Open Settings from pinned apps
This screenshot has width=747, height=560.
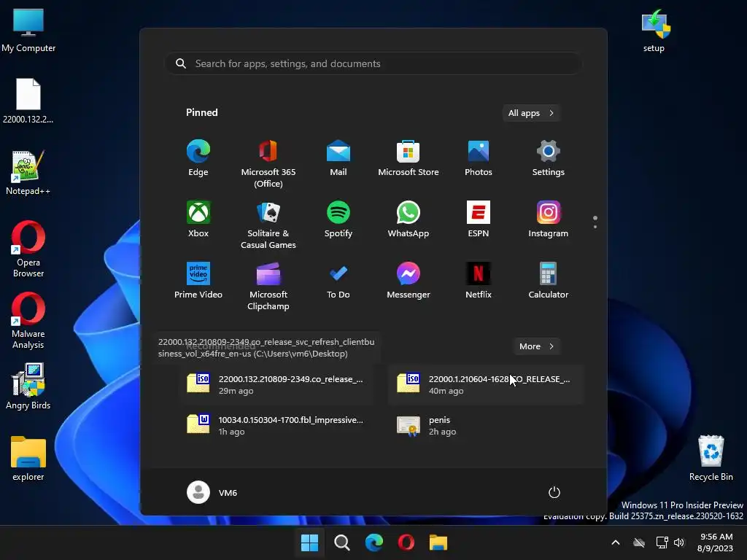(x=549, y=158)
